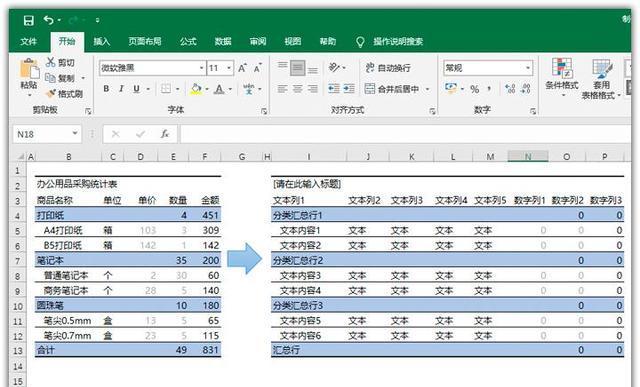640x387 pixels.
Task: Increase font size with larger A icon
Action: click(x=242, y=68)
